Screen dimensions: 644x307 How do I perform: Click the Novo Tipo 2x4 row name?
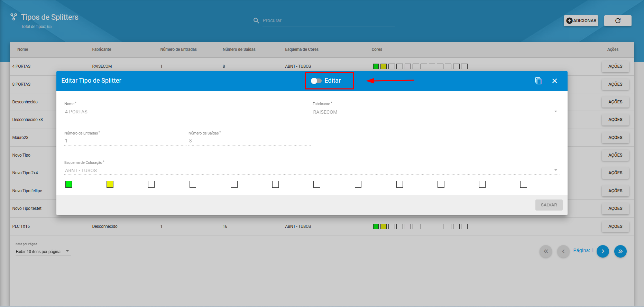[25, 173]
